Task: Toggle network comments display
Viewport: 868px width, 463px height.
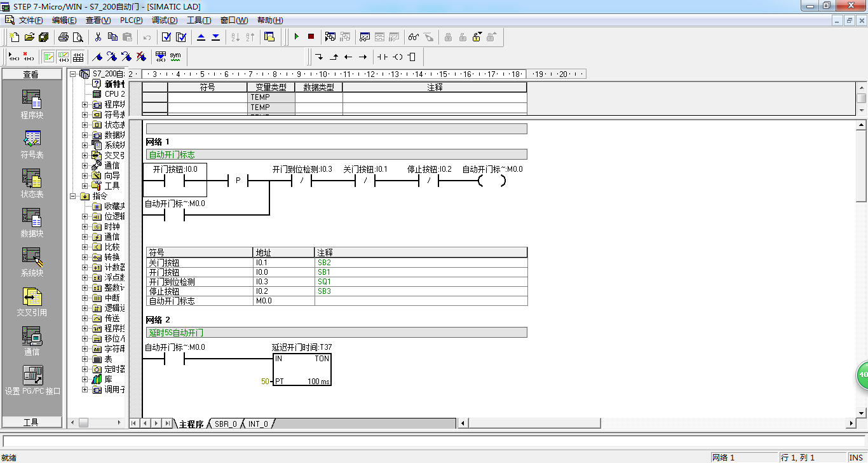Action: pos(64,57)
